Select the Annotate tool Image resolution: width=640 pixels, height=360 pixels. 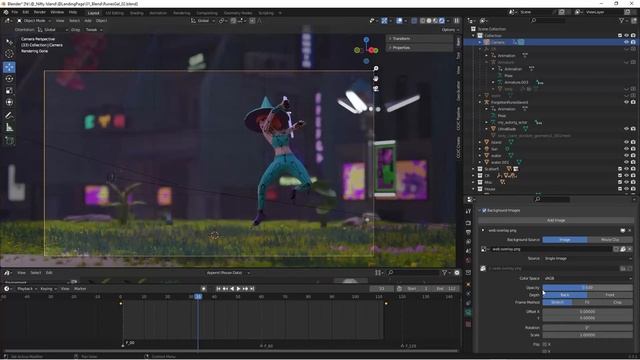point(9,116)
